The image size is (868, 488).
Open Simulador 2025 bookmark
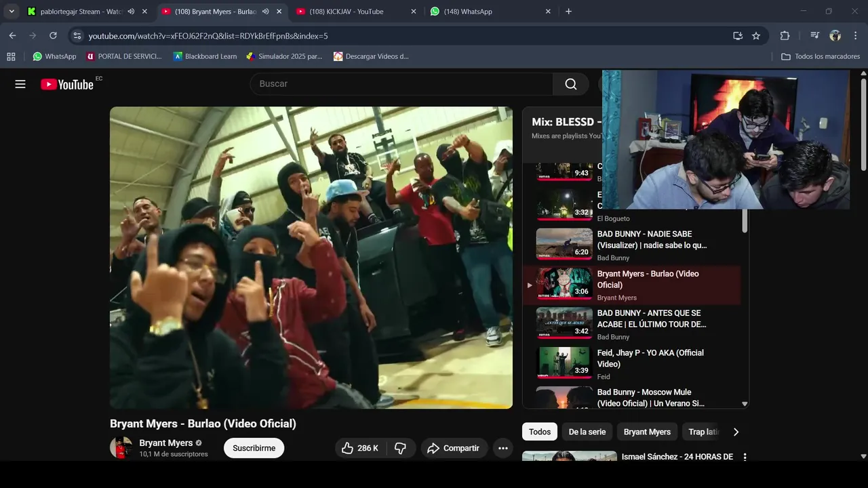pos(284,56)
